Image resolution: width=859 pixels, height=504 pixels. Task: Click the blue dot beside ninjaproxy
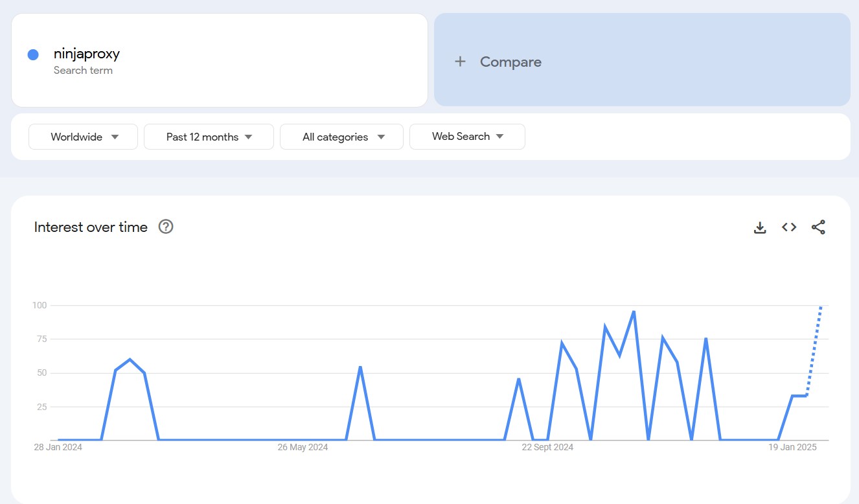pos(33,55)
